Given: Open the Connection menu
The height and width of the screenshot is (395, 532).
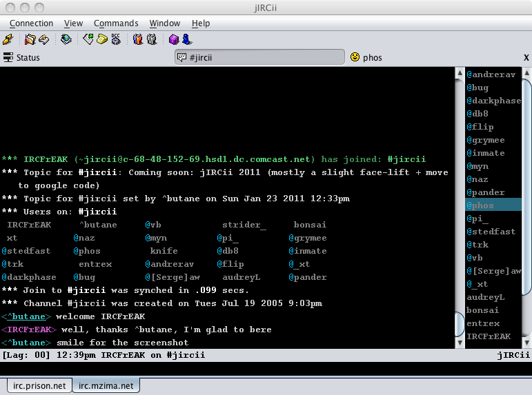Looking at the screenshot, I should [31, 23].
